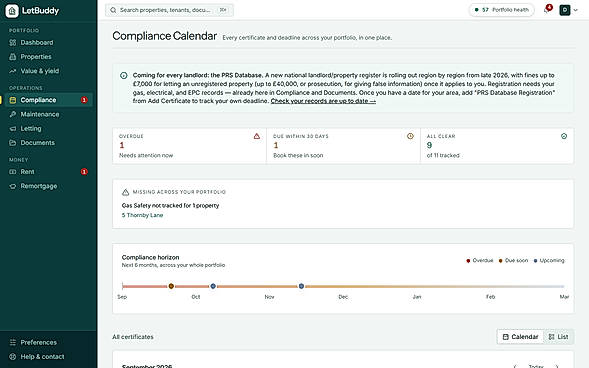This screenshot has width=589, height=368.
Task: Click the Help & contact lifebuoy icon
Action: 13,357
